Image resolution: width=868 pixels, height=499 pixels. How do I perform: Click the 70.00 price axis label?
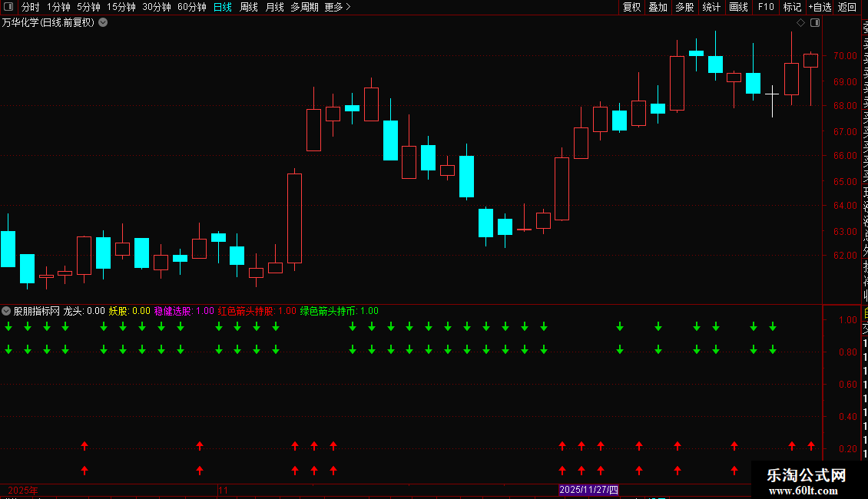point(845,56)
